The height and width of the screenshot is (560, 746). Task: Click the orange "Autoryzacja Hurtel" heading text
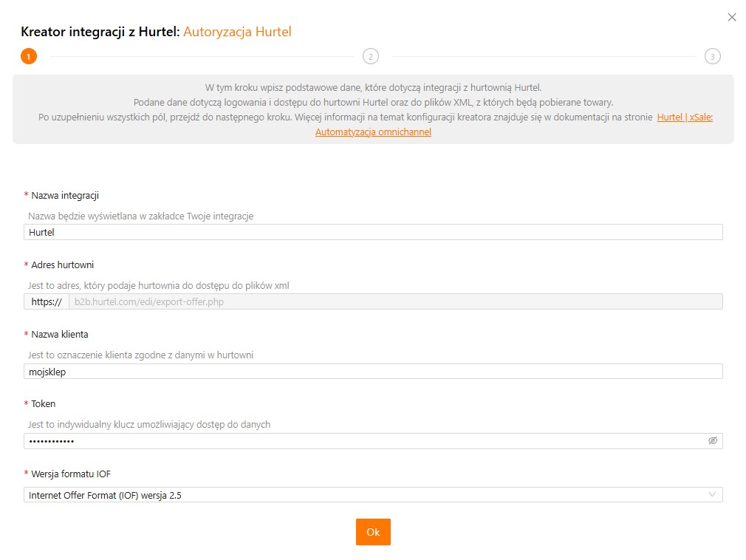(237, 32)
